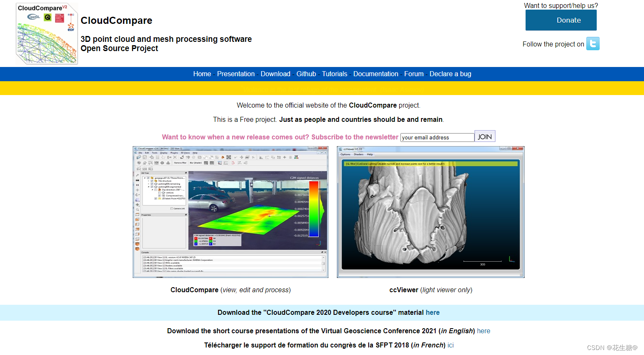This screenshot has width=644, height=355.
Task: Click 'Want to know when a new release' text
Action: [280, 137]
